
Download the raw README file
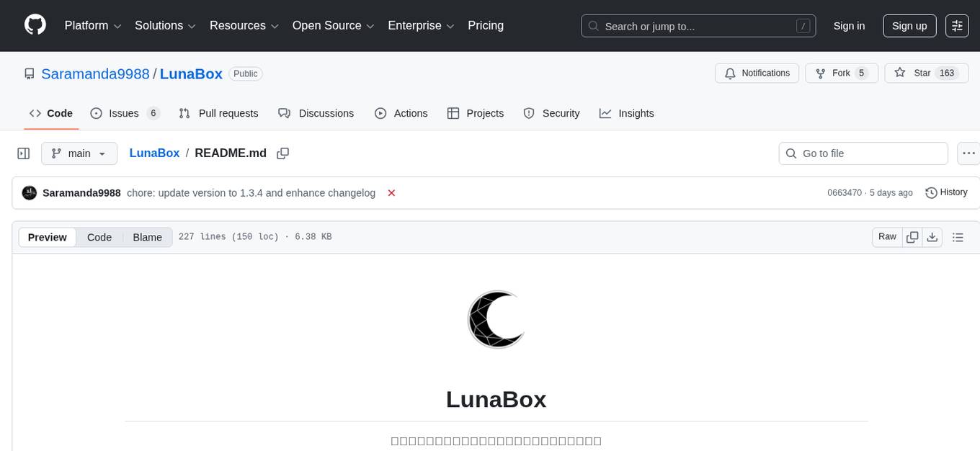932,236
